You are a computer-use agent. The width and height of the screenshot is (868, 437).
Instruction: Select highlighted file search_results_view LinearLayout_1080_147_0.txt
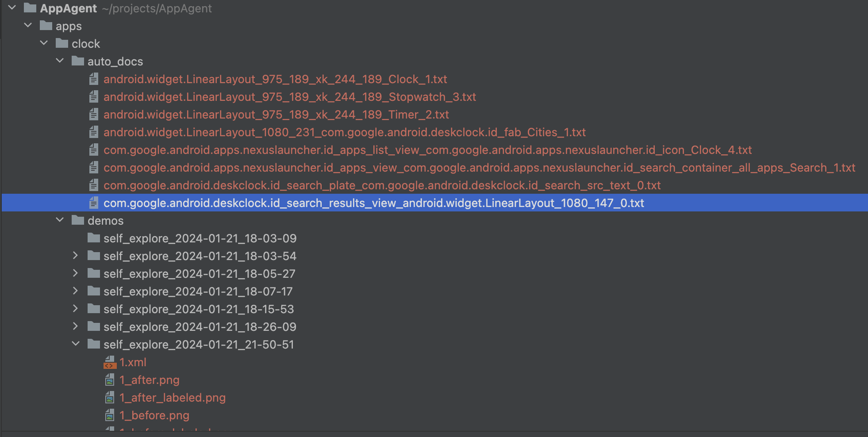pyautogui.click(x=374, y=203)
